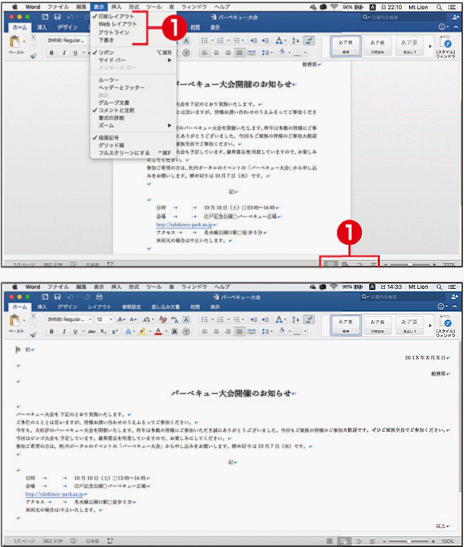Click Save icon in lower window title bar
Screen dimensions: 464x547
coord(58,297)
